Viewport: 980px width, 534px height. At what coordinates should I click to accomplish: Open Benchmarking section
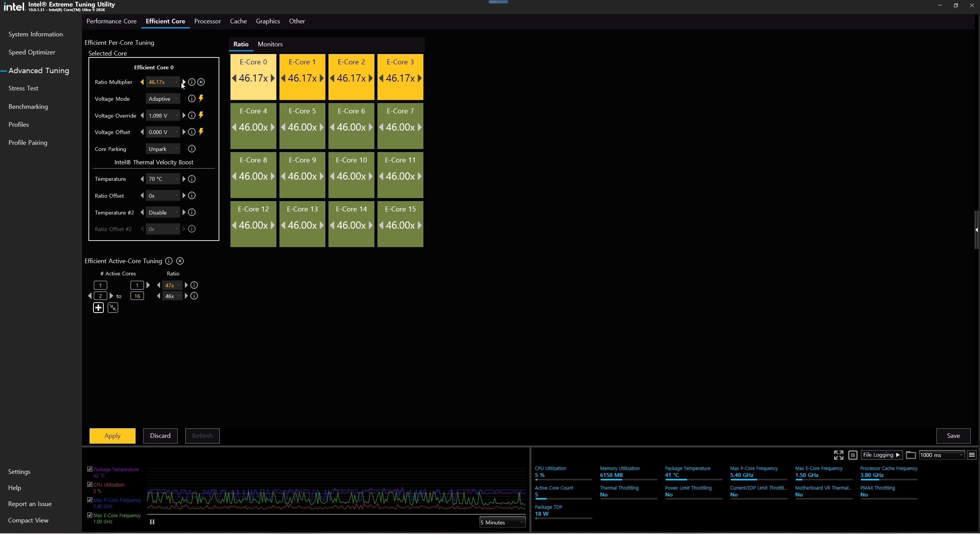pyautogui.click(x=28, y=106)
